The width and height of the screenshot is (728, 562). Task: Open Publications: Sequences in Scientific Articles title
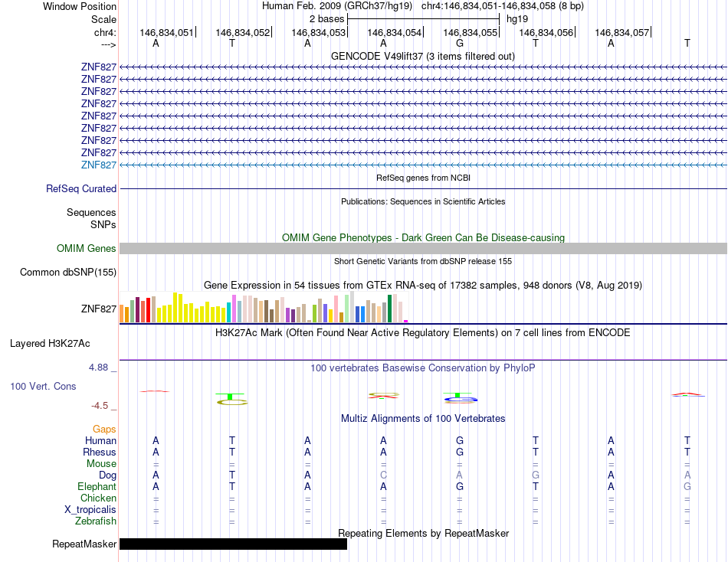point(423,201)
